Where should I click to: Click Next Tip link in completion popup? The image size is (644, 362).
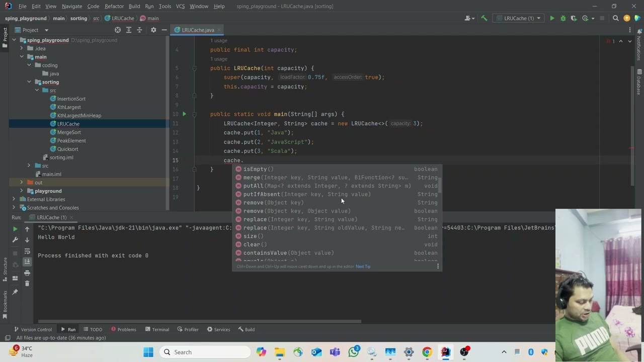[363, 266]
